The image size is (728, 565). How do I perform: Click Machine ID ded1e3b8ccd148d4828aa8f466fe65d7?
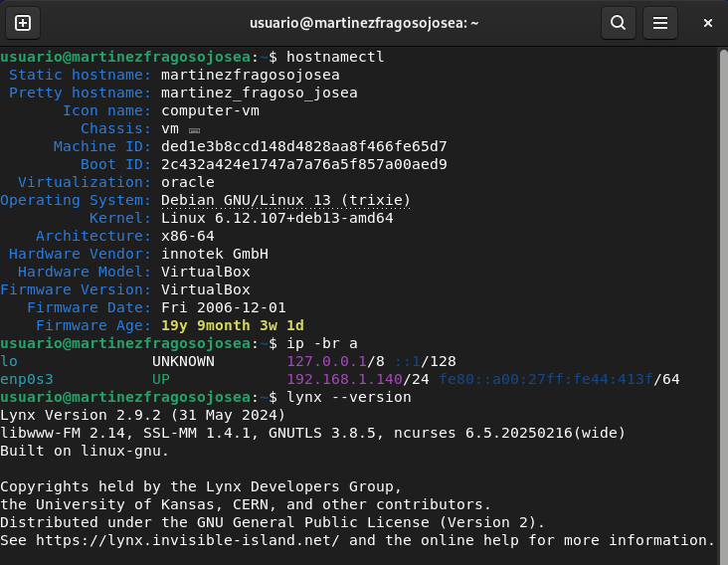[x=304, y=146]
